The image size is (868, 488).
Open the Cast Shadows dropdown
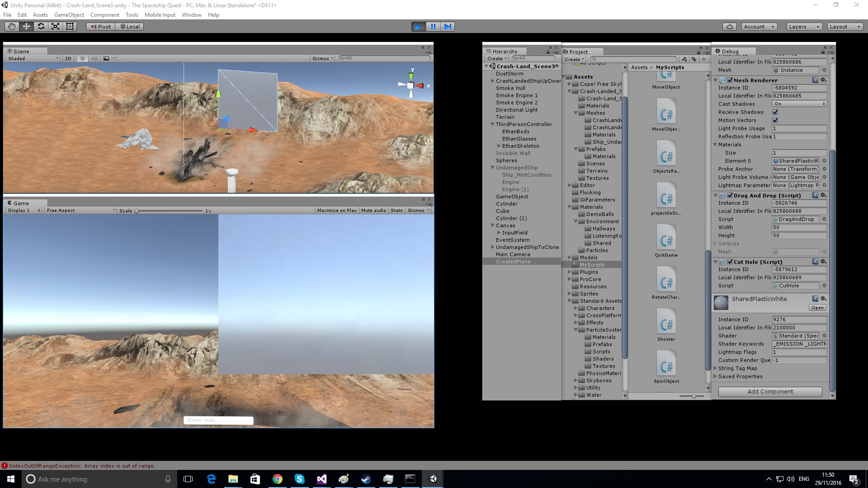click(x=799, y=104)
